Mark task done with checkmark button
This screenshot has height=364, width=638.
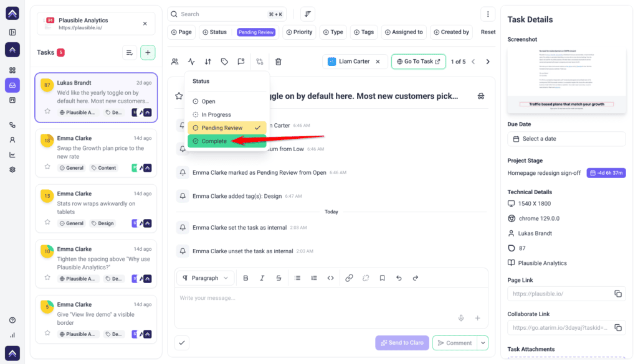tap(182, 343)
